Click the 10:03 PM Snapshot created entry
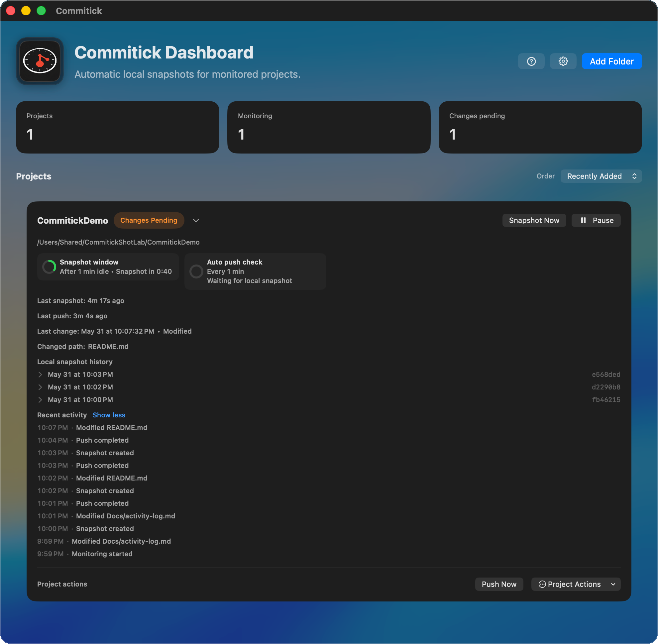 click(86, 453)
